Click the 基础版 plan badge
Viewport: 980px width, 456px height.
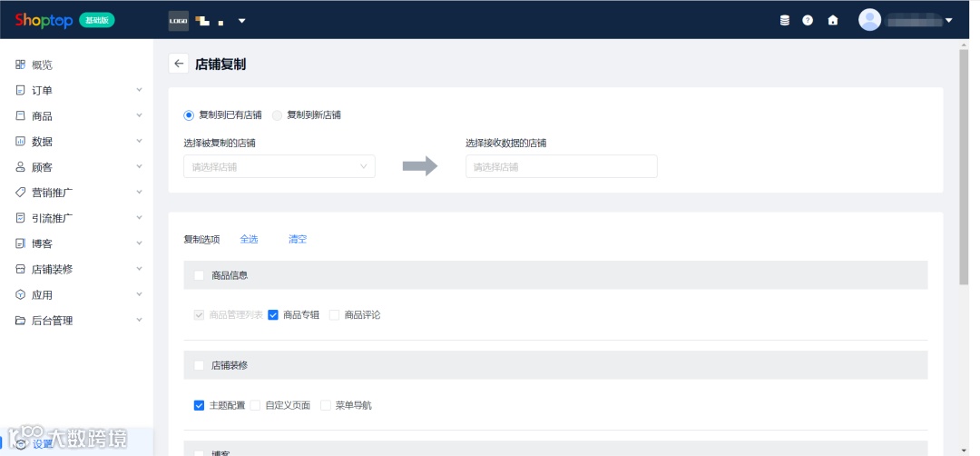coord(97,20)
